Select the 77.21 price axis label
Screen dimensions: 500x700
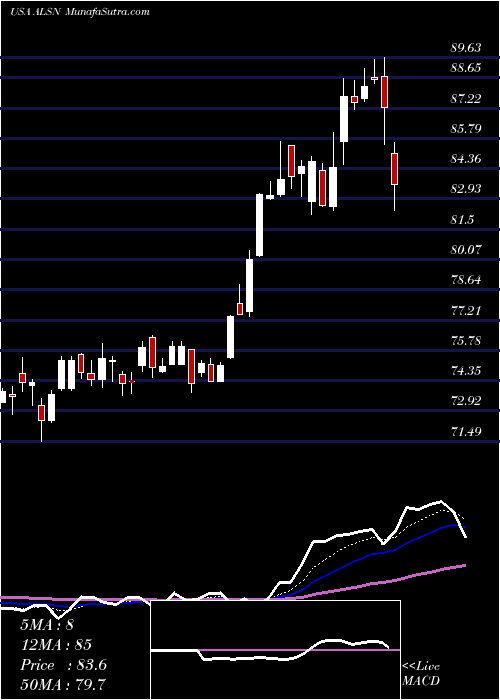(466, 310)
